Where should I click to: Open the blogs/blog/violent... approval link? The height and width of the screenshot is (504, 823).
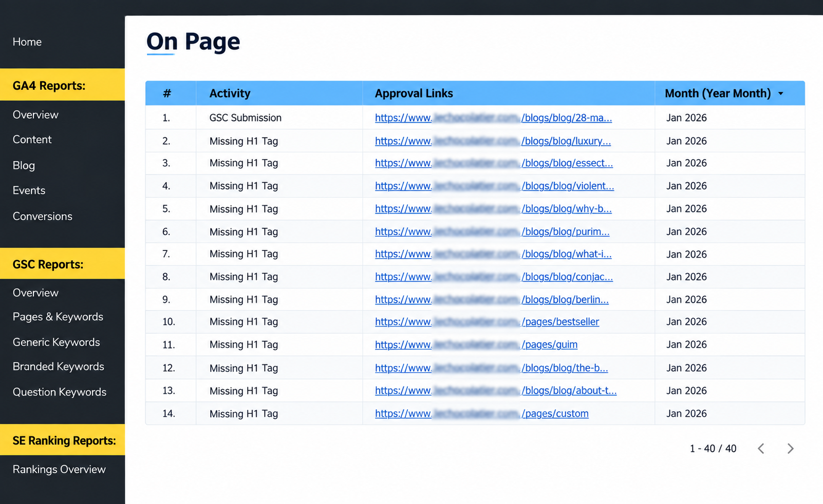[x=494, y=186]
